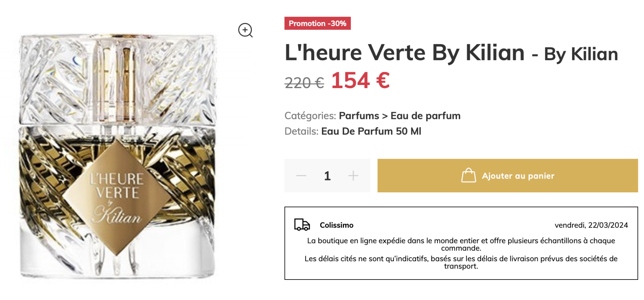The image size is (644, 300).
Task: Open the Eau de parfum subcategory link
Action: [x=425, y=116]
